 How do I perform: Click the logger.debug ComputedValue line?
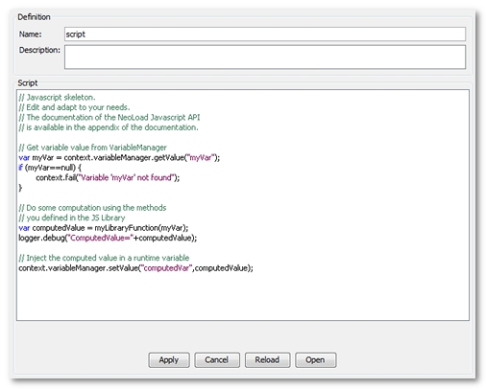pos(108,238)
